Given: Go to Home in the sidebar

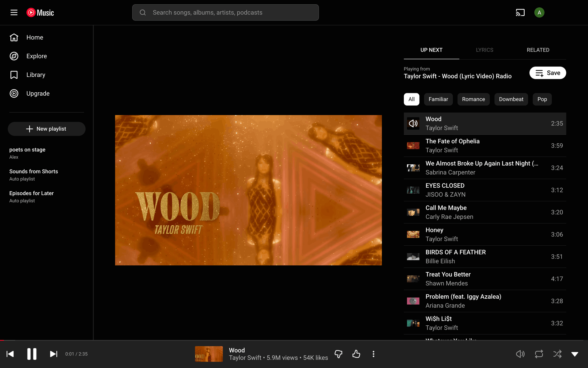Looking at the screenshot, I should pos(47,37).
